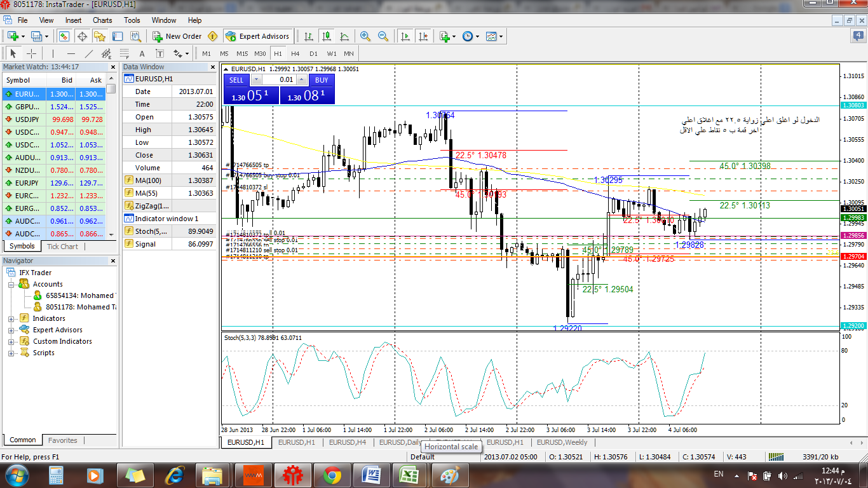
Task: Select the text A tool
Action: coord(142,53)
